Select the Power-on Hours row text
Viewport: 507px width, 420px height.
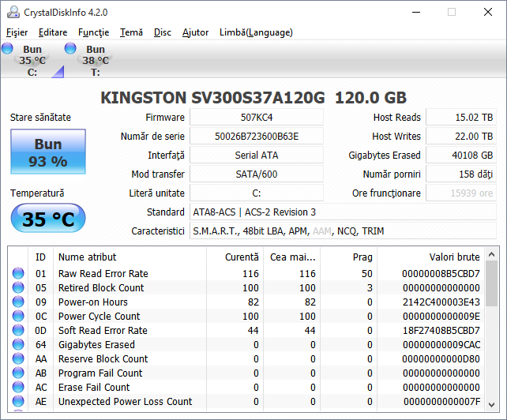coord(93,302)
